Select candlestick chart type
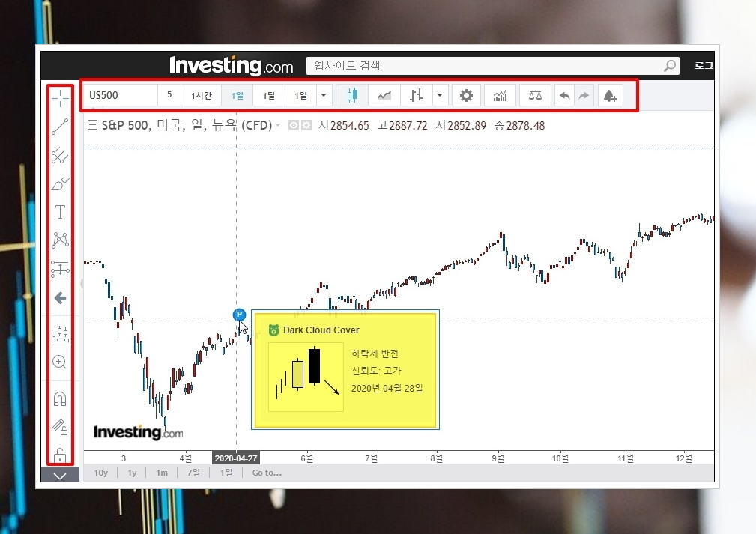Image resolution: width=756 pixels, height=534 pixels. pyautogui.click(x=352, y=95)
